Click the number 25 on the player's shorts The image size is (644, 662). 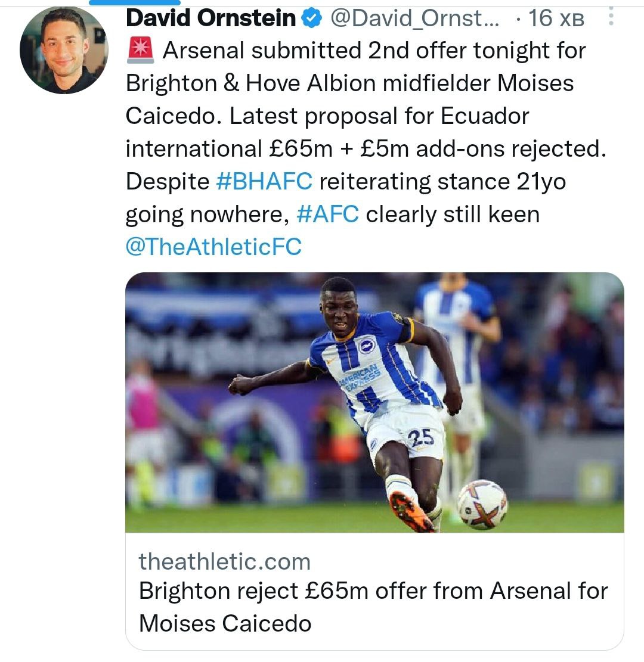(x=421, y=437)
